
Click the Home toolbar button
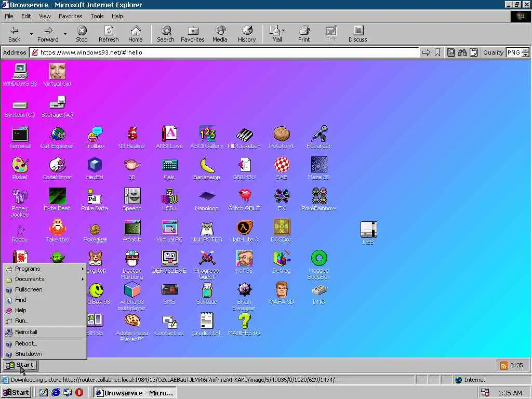136,34
